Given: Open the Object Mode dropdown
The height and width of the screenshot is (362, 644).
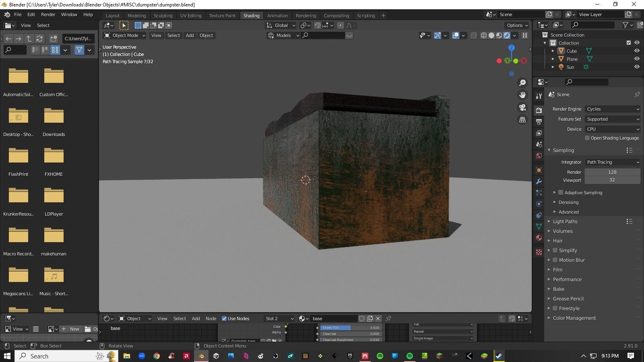Looking at the screenshot, I should (x=125, y=35).
